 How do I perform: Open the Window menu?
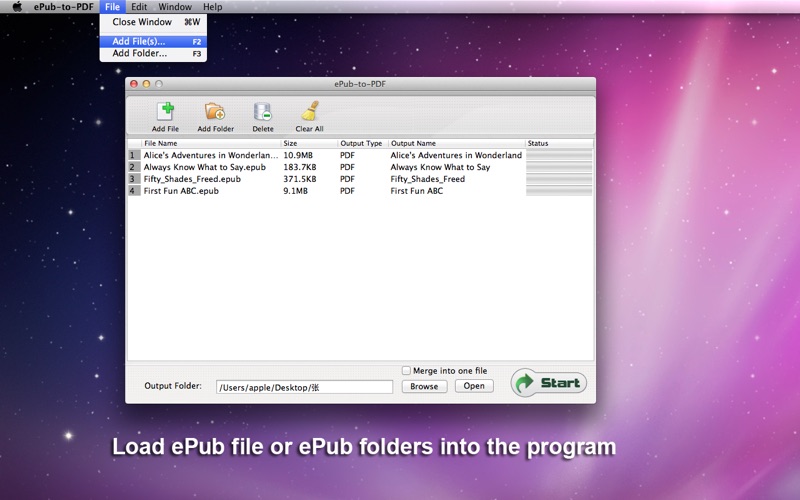tap(175, 7)
